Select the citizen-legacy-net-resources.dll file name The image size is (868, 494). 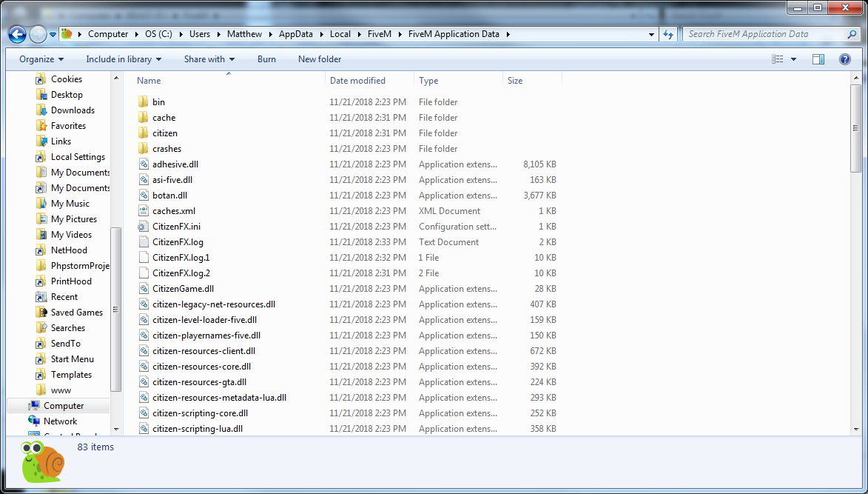[x=214, y=304]
